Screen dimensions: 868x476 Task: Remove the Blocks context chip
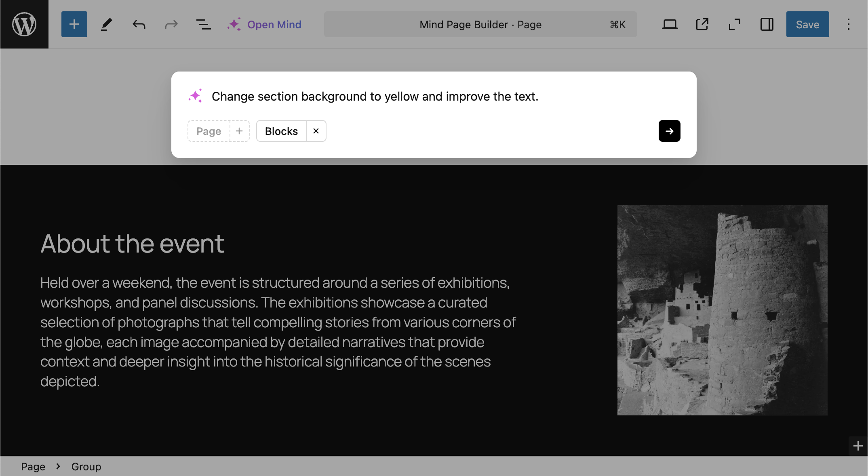tap(316, 131)
